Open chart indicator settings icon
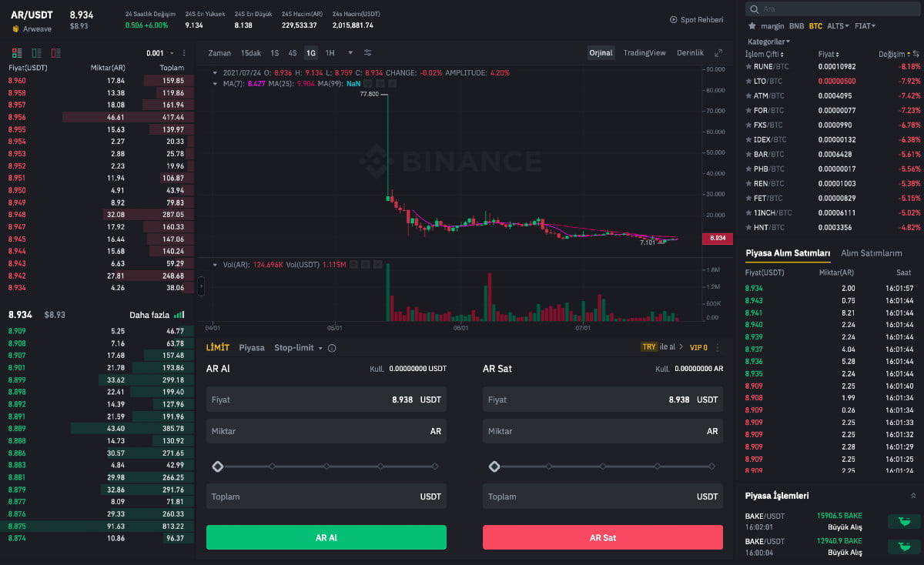This screenshot has height=565, width=924. click(367, 53)
